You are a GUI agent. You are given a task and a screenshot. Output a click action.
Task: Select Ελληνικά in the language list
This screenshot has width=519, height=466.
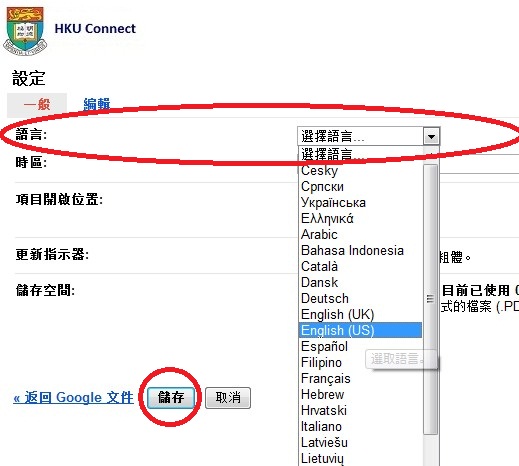tap(360, 218)
